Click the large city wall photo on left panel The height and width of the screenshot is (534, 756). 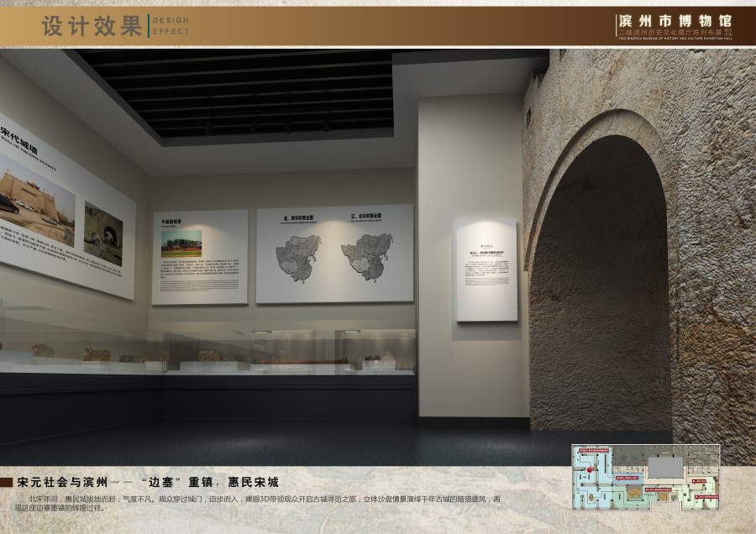35,199
